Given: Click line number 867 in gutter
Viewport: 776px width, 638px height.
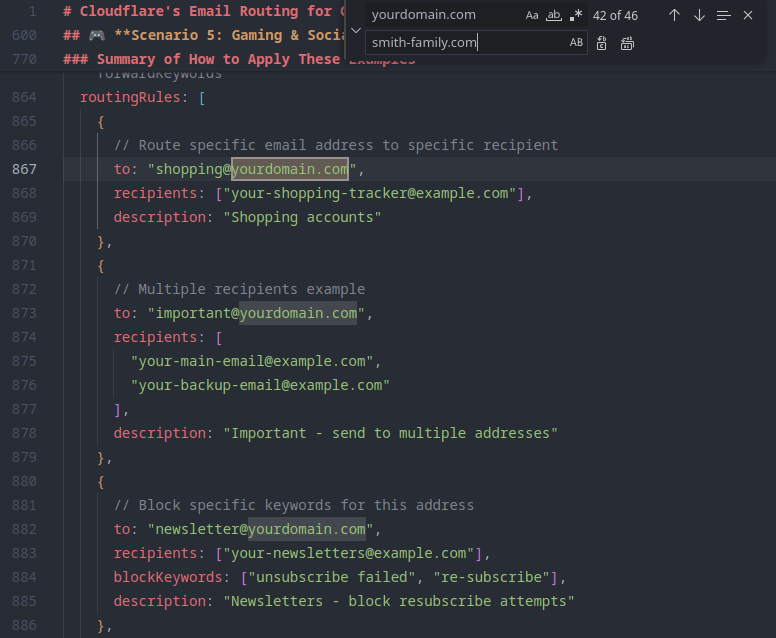Looking at the screenshot, I should [x=25, y=169].
